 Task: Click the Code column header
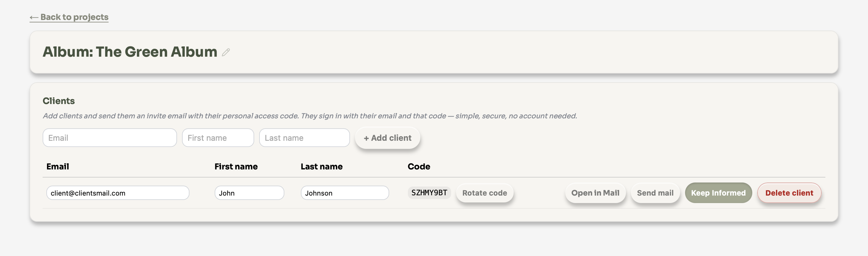coord(418,167)
